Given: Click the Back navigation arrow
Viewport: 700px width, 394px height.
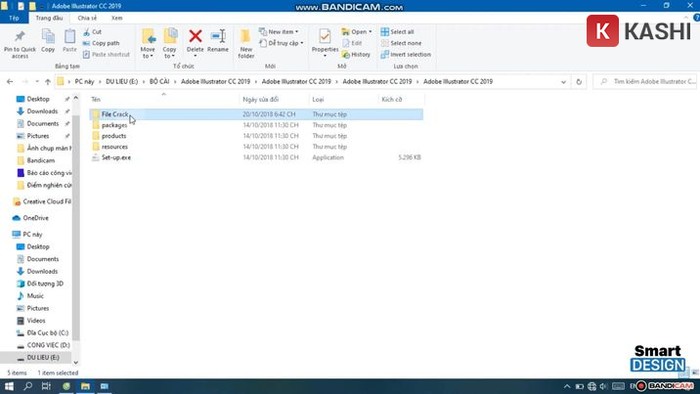Looking at the screenshot, I should [x=10, y=82].
